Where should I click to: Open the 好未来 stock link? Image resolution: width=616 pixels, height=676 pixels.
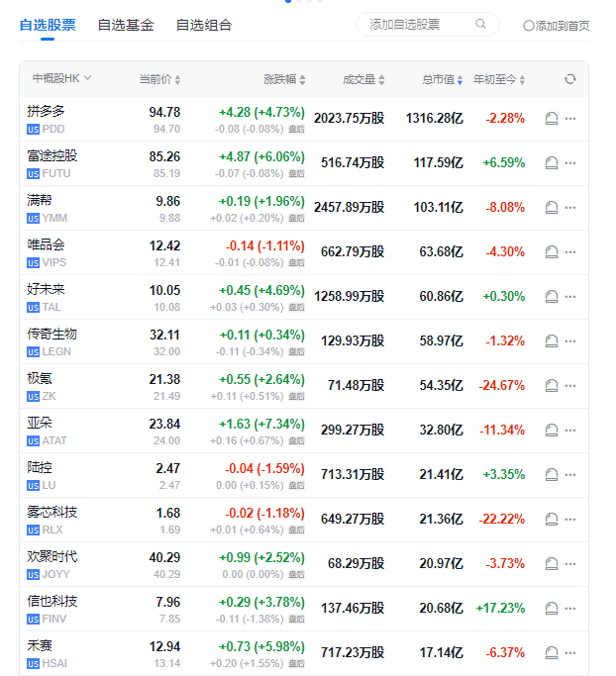tap(46, 289)
